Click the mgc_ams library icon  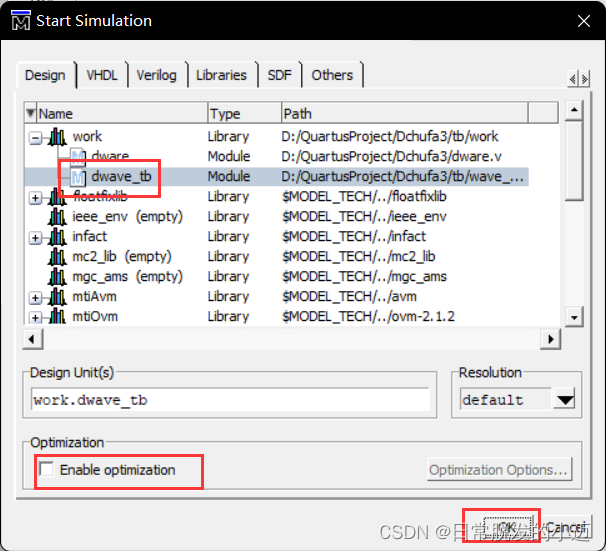point(57,277)
